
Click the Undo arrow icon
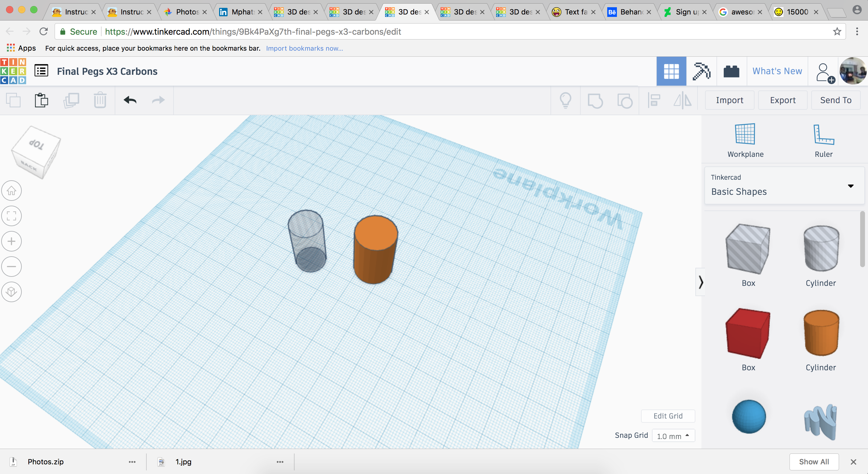[x=130, y=100]
